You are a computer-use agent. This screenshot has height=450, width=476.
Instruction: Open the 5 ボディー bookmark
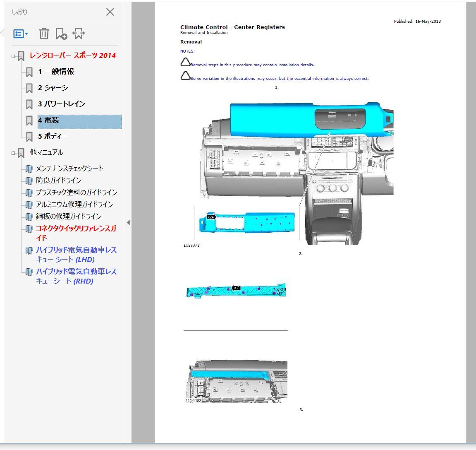(x=53, y=136)
